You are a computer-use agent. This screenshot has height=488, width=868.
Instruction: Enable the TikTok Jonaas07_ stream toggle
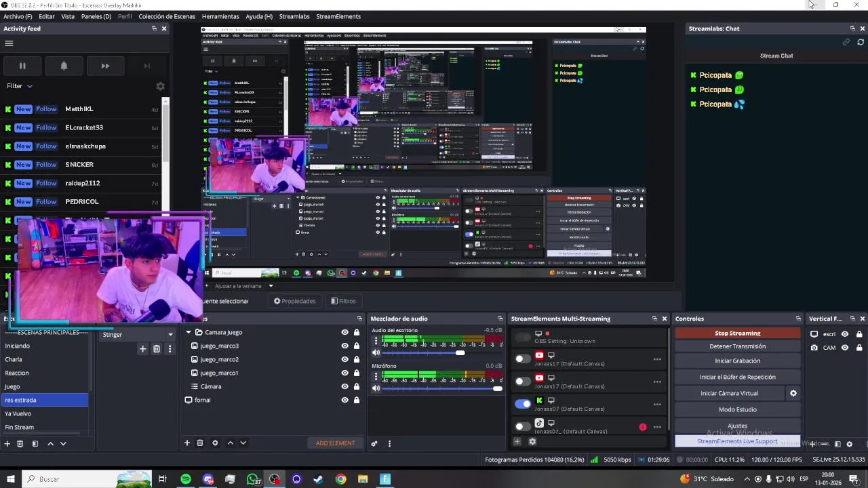[522, 426]
